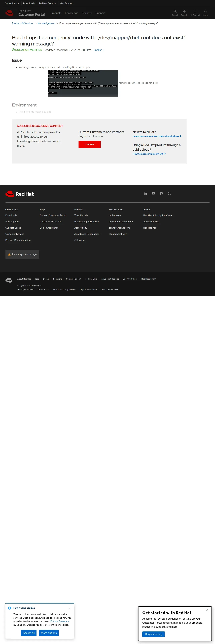
Task: Open Red Hat YouTube icon in footer
Action: pos(153,193)
